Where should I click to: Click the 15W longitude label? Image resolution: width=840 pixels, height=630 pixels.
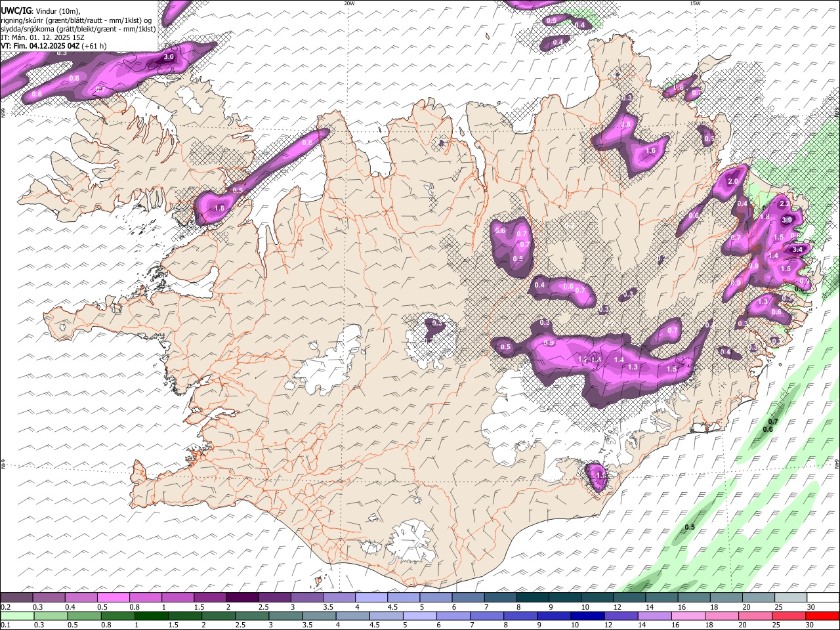click(x=695, y=3)
